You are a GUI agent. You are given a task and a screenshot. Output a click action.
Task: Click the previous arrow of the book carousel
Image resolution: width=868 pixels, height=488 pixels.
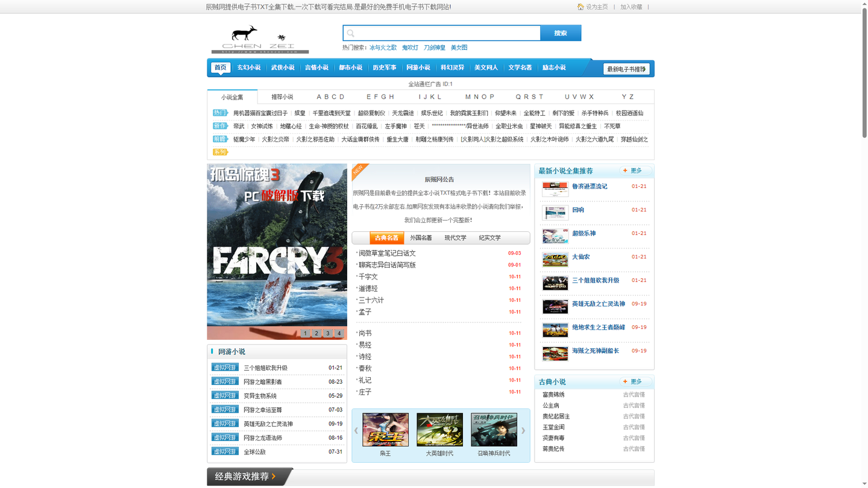(356, 430)
